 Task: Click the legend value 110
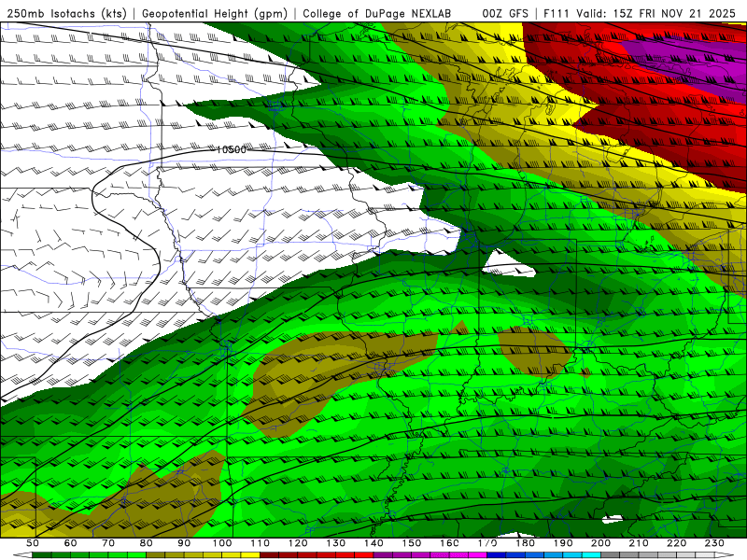(261, 543)
